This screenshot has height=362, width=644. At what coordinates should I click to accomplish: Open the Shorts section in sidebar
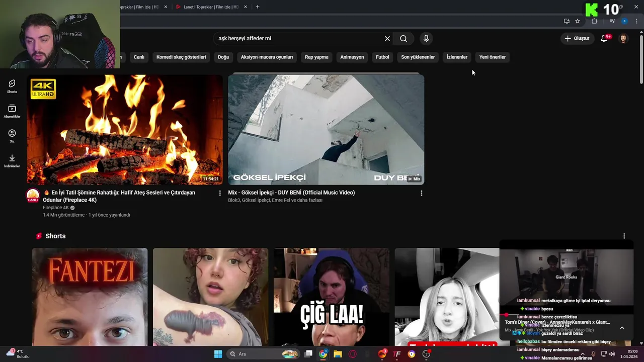12,86
